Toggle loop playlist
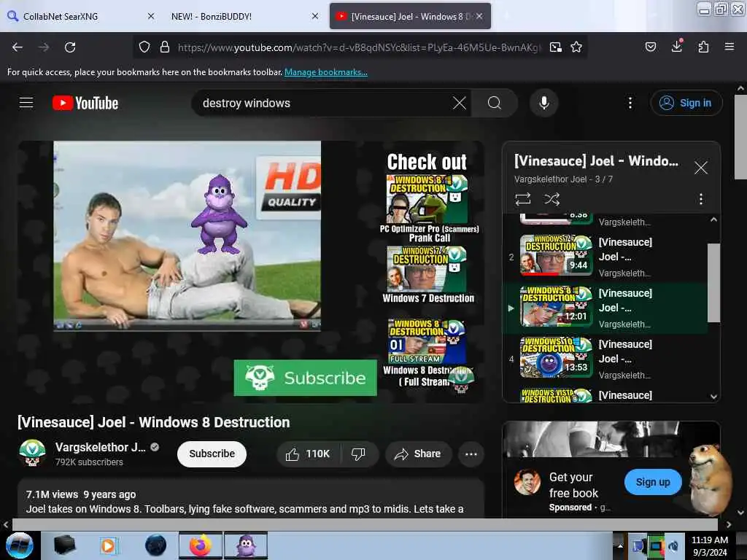The height and width of the screenshot is (560, 747). click(x=522, y=199)
